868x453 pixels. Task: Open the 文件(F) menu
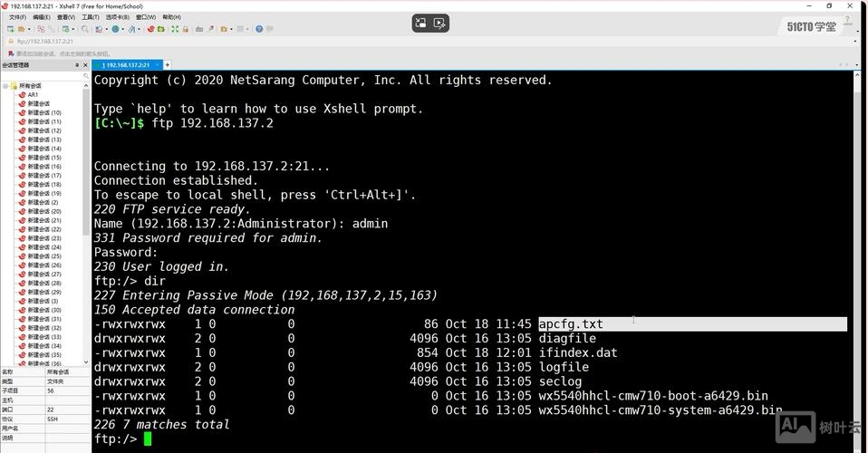tap(17, 17)
